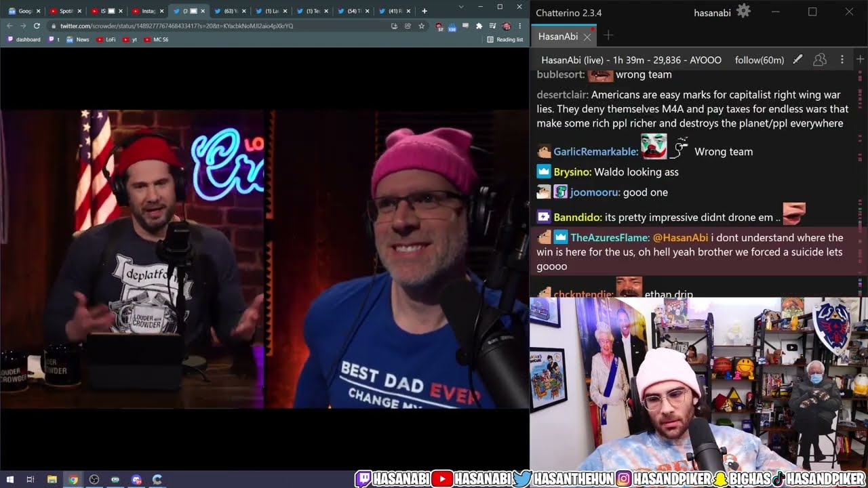868x488 pixels.
Task: Open Banndido username in chat
Action: [x=578, y=218]
